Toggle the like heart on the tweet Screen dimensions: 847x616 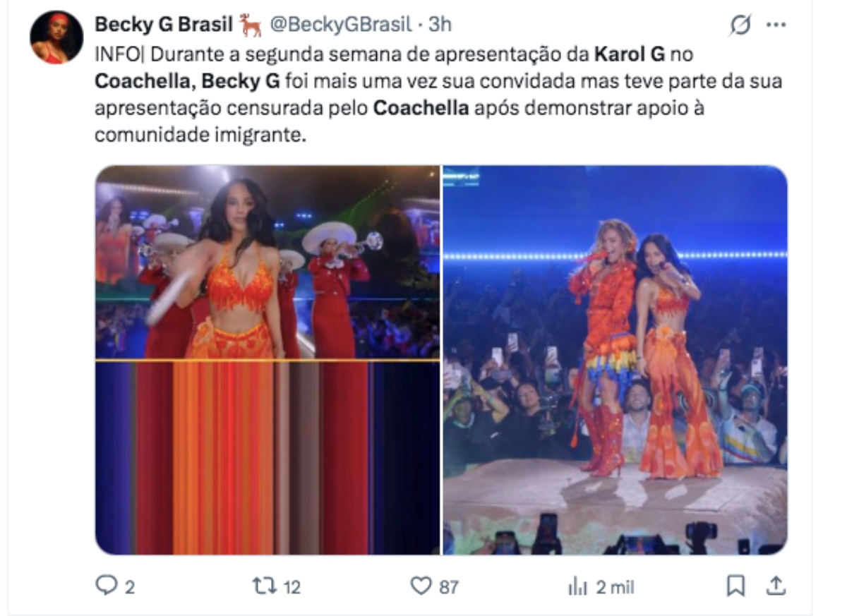[422, 584]
